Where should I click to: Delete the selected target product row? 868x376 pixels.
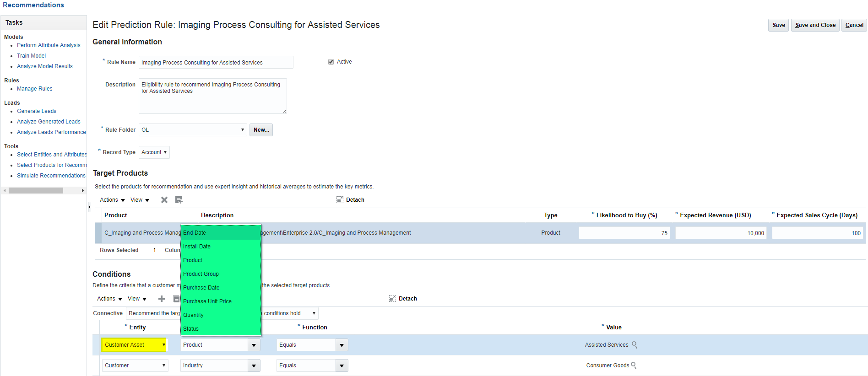pyautogui.click(x=164, y=200)
